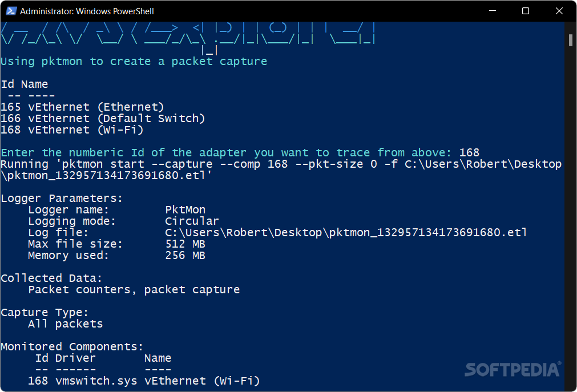Click the Log file path value

tap(346, 233)
